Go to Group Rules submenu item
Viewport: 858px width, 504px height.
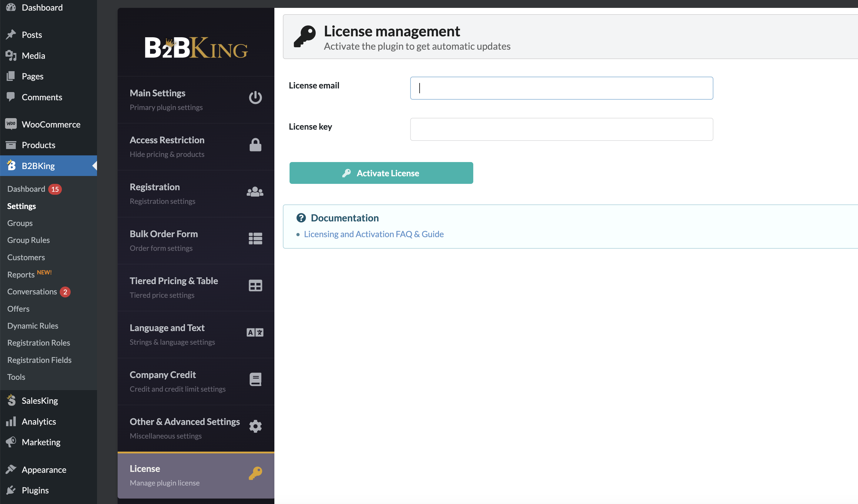pos(28,240)
